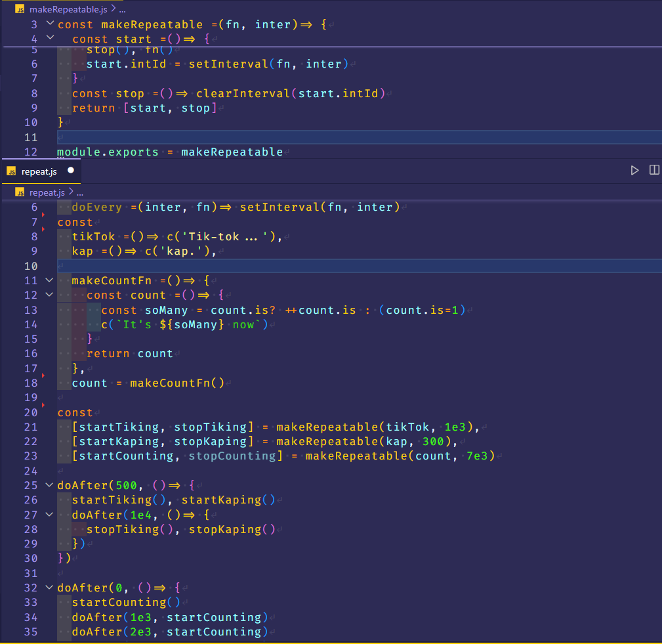Click empty highlighted line 10 in repeat.js
This screenshot has width=662, height=644.
click(x=360, y=266)
